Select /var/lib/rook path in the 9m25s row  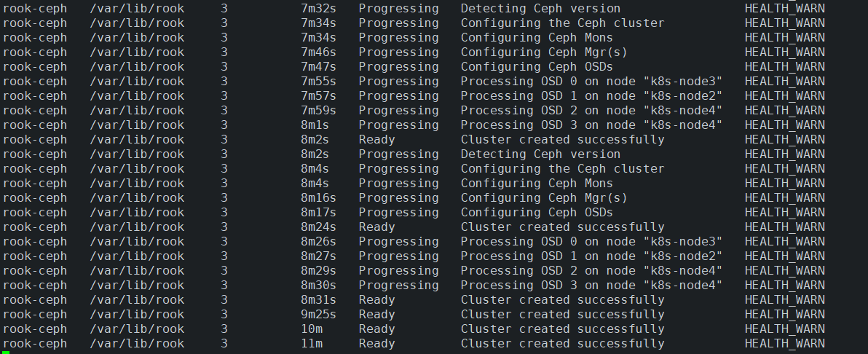pyautogui.click(x=137, y=314)
